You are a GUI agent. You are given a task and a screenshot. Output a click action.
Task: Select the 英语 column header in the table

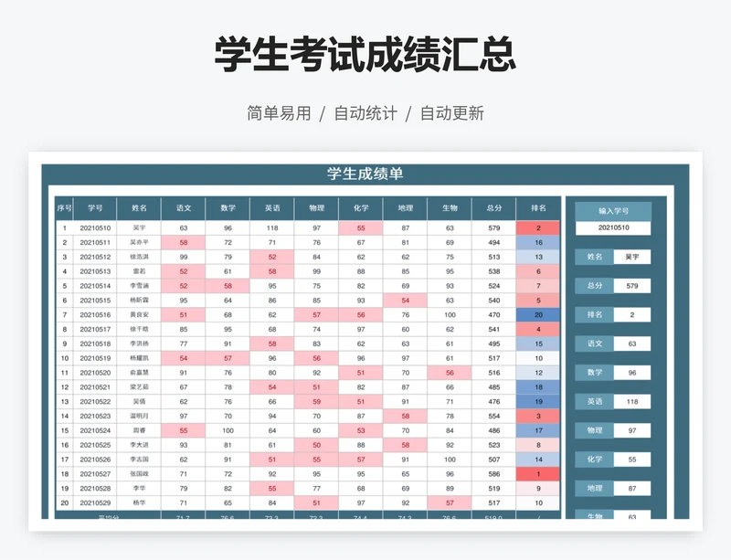point(272,208)
